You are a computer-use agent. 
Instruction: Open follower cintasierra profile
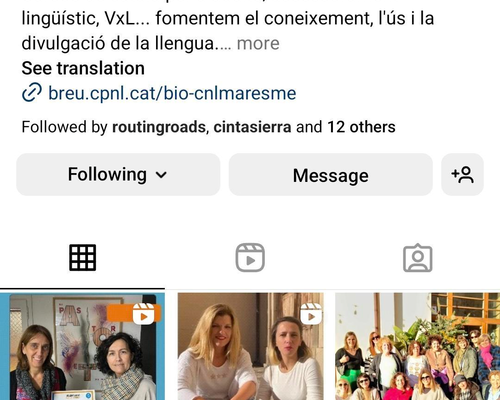pyautogui.click(x=252, y=127)
